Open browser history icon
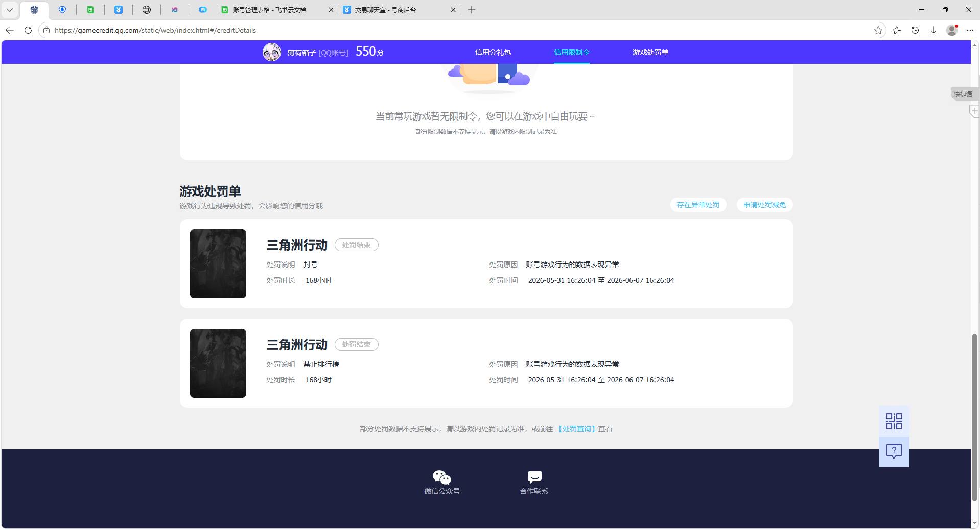This screenshot has height=530, width=980. click(x=915, y=30)
